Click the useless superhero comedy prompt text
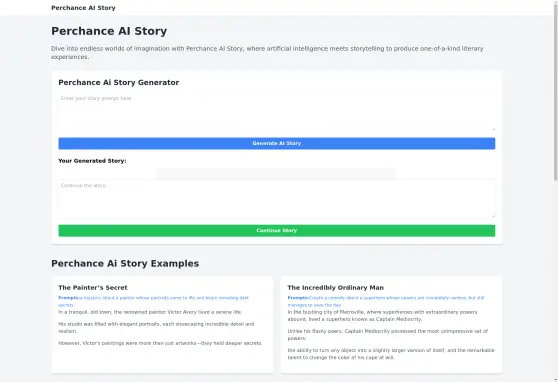Viewport: 558px width, 382px height. pyautogui.click(x=386, y=301)
